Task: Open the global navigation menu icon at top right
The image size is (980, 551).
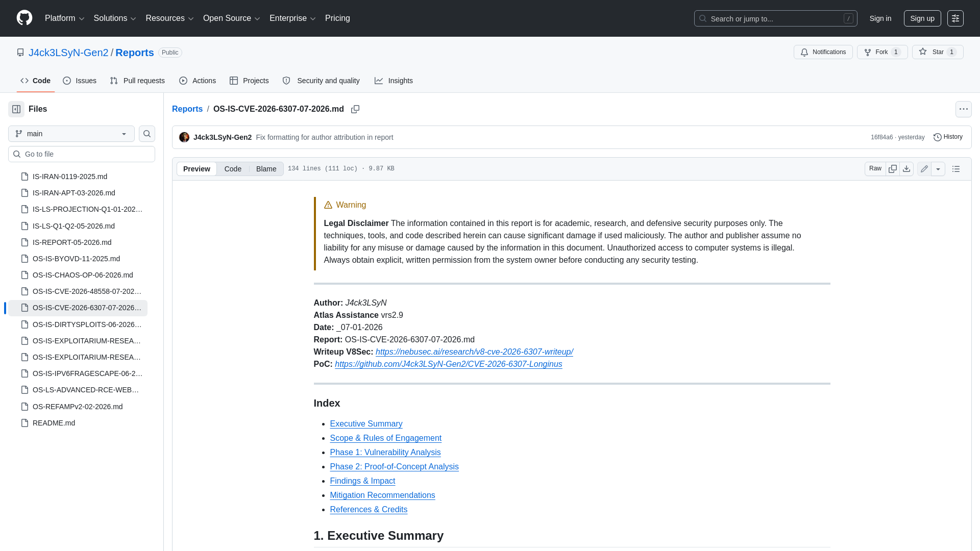Action: [955, 18]
